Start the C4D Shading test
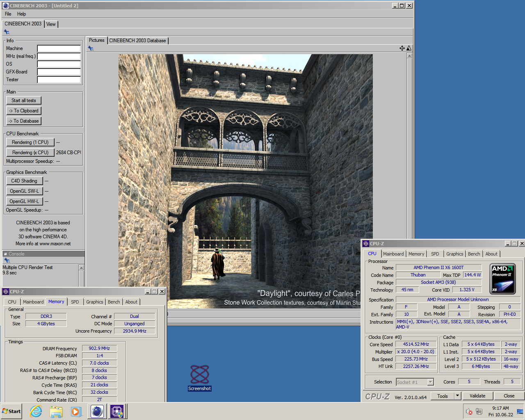The height and width of the screenshot is (420, 525). click(24, 181)
